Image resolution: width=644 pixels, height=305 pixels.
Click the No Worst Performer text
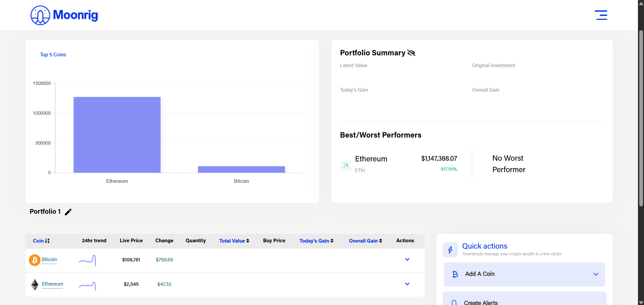(x=509, y=164)
